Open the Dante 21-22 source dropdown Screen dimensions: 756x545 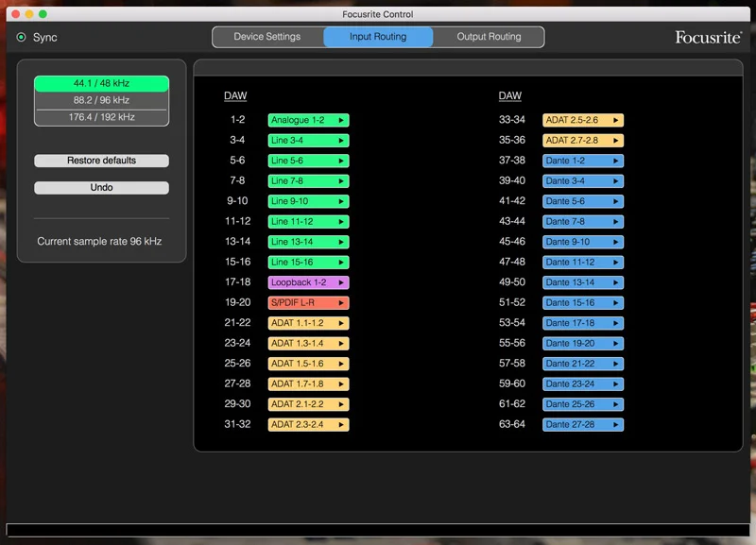(x=583, y=364)
